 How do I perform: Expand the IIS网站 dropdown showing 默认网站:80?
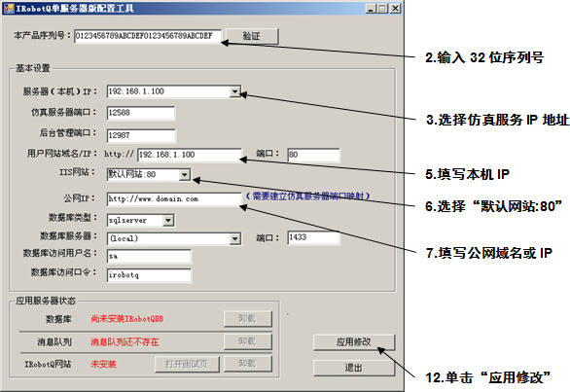pyautogui.click(x=185, y=174)
